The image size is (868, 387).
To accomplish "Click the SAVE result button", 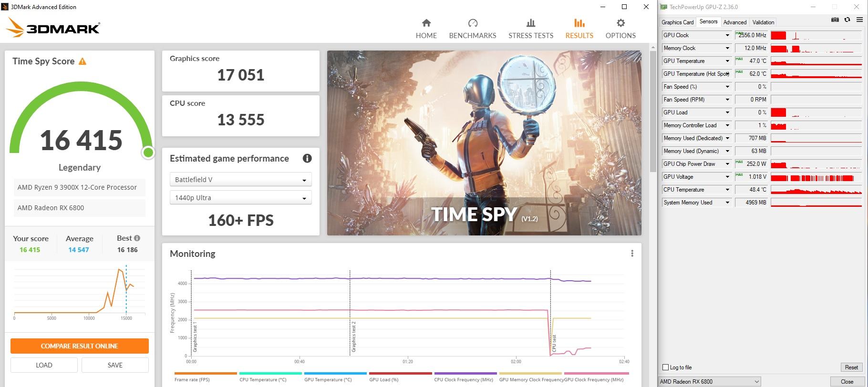I will pyautogui.click(x=115, y=365).
